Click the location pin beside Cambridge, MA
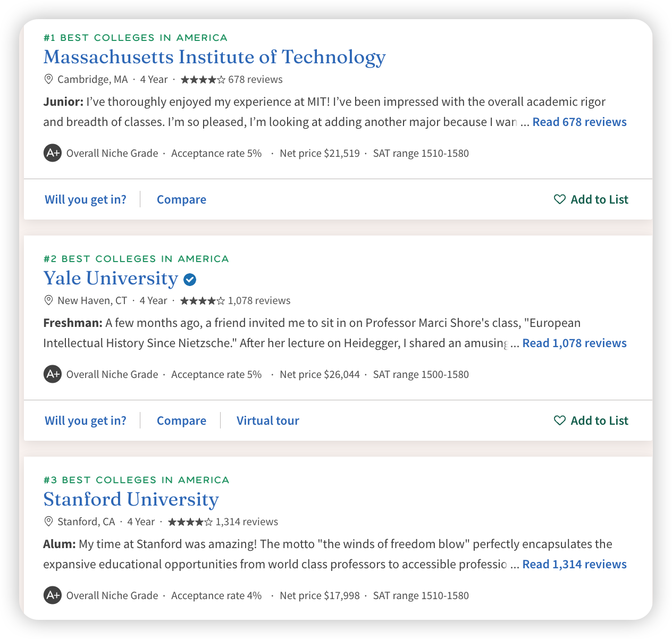Image resolution: width=672 pixels, height=639 pixels. [x=48, y=79]
